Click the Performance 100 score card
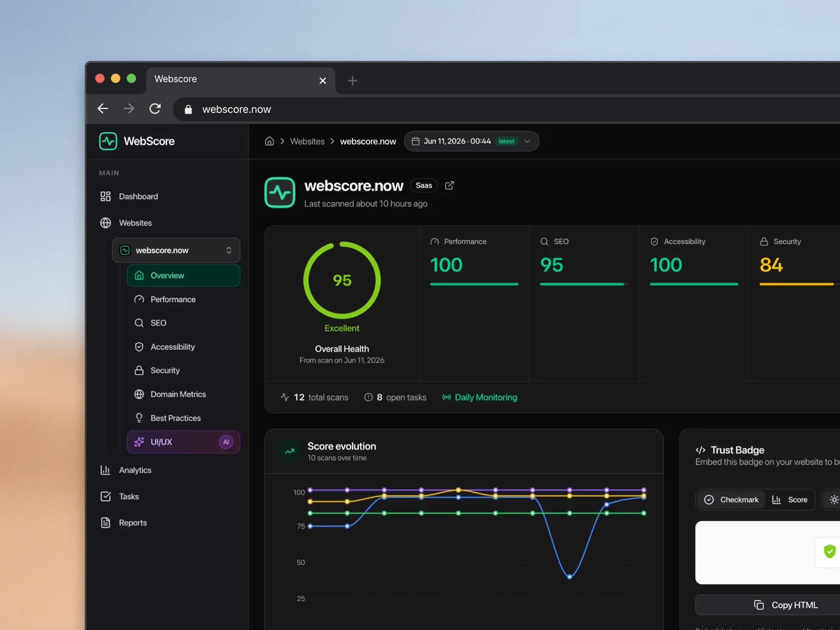The width and height of the screenshot is (840, 630). pyautogui.click(x=474, y=303)
